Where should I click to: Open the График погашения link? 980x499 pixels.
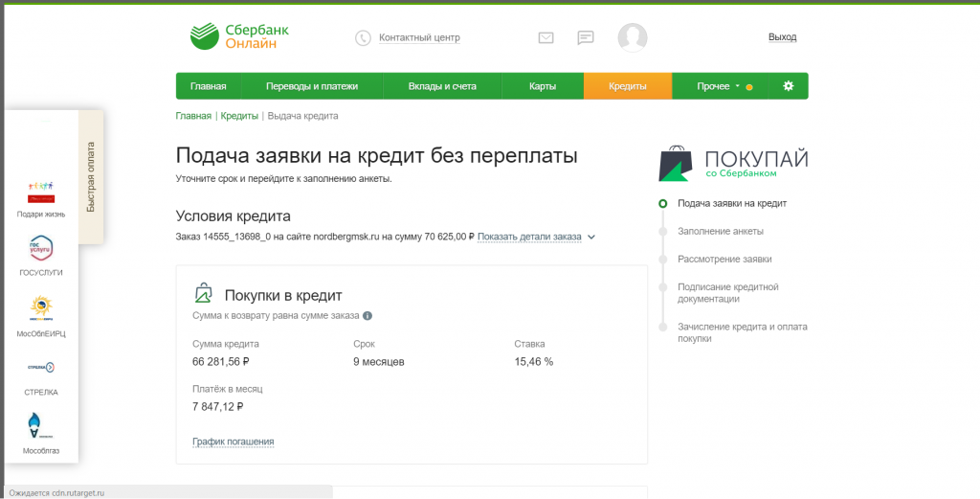[234, 442]
